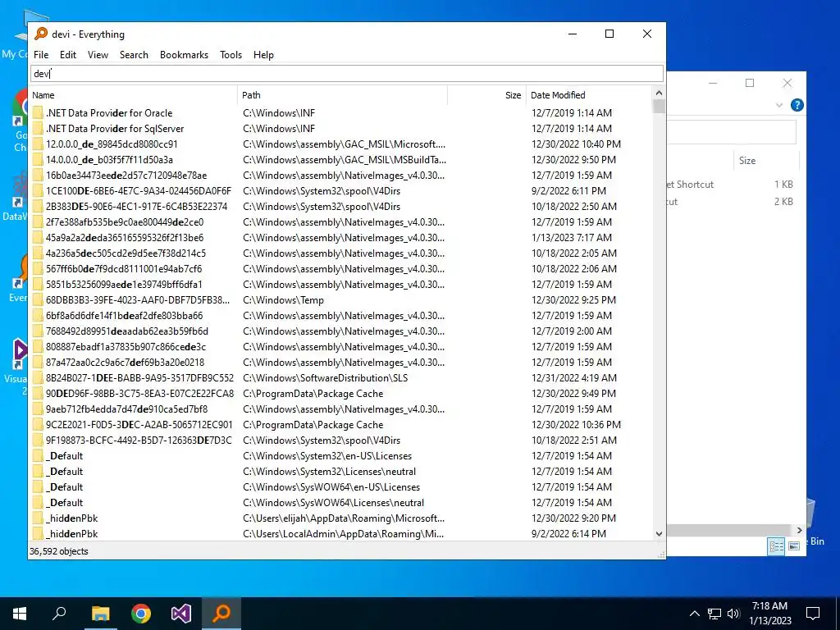Select folder icon for 16b0ae34473eede2d57c7120948e78ae
Screen dimensions: 840x630
[x=38, y=176]
